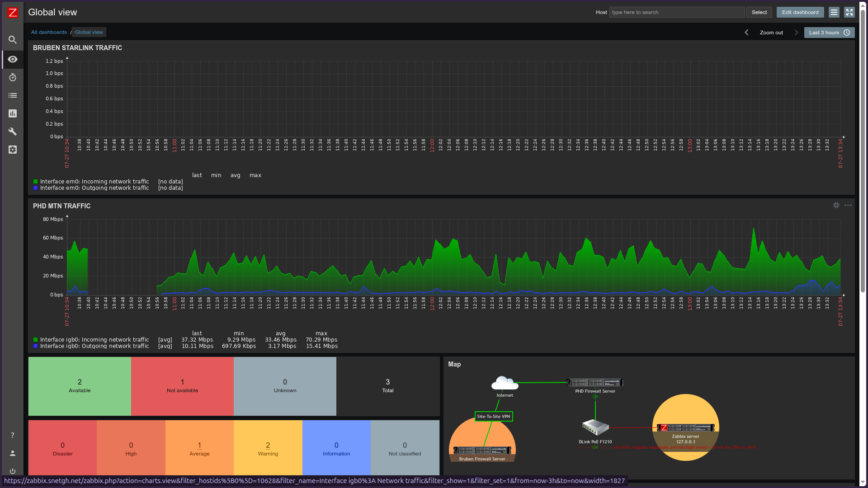The height and width of the screenshot is (488, 868).
Task: Open the Services stopwatch icon menu
Action: 13,77
